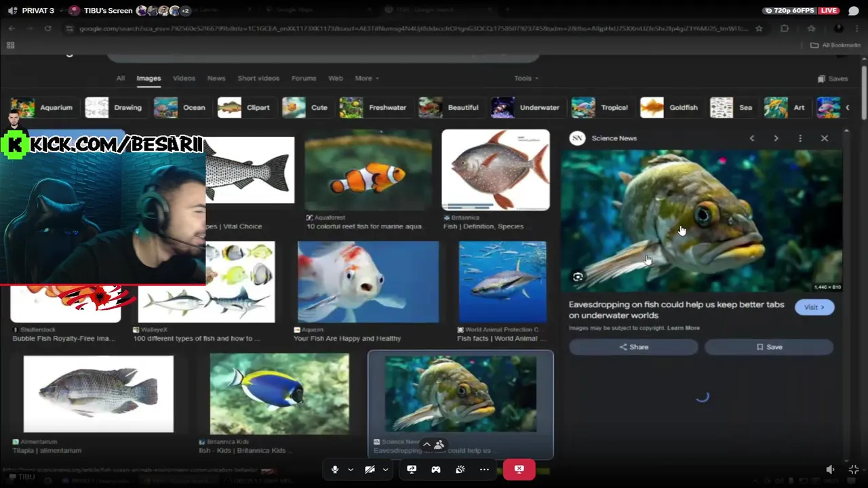This screenshot has width=868, height=488.
Task: Switch to the Videos tab
Action: coord(184,78)
